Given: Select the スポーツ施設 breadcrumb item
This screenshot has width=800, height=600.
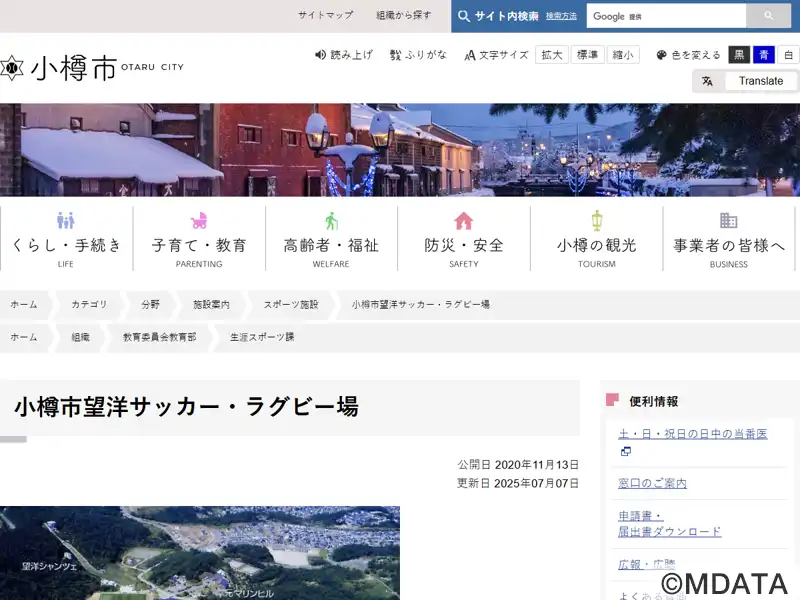Looking at the screenshot, I should (x=290, y=304).
